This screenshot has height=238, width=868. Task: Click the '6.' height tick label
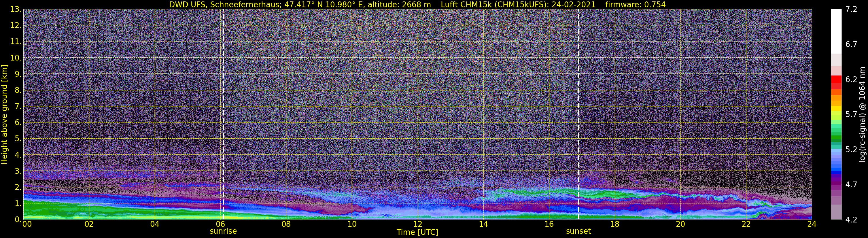pyautogui.click(x=18, y=122)
